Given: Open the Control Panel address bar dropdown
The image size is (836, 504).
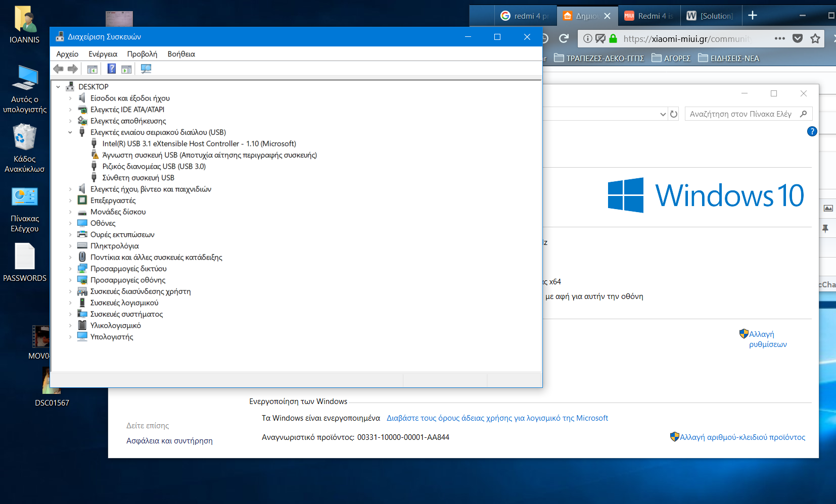Looking at the screenshot, I should (x=663, y=114).
